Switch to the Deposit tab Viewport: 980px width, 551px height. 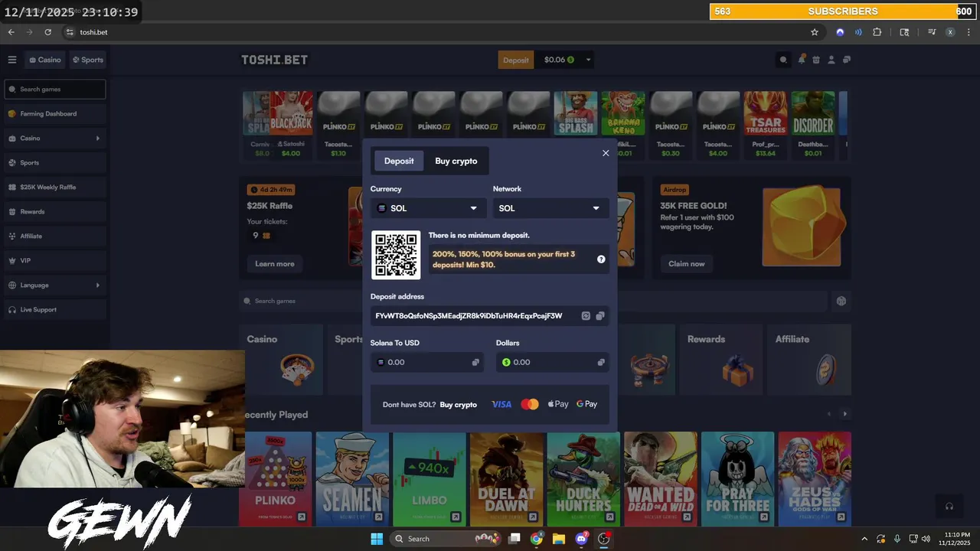[399, 161]
